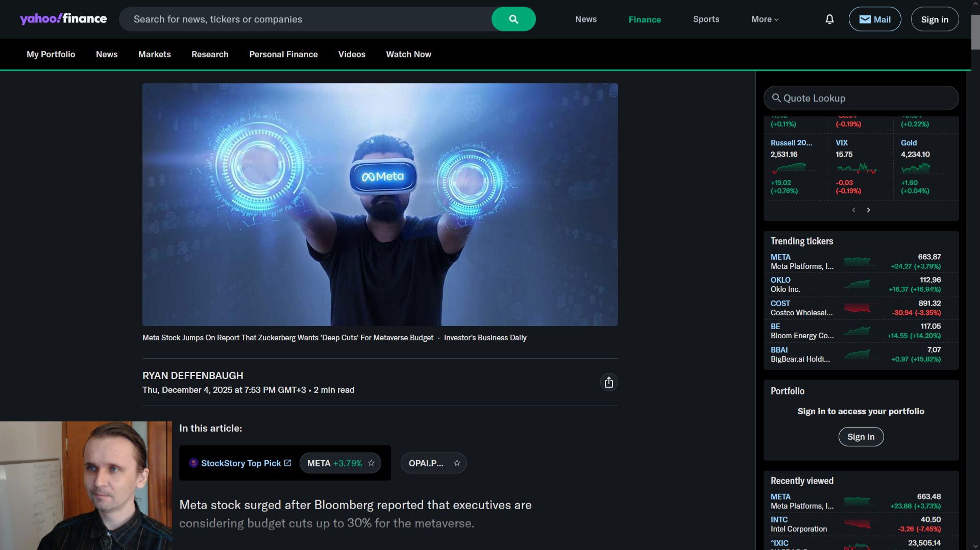The image size is (980, 550).
Task: Click image caption about Meta stock jump
Action: 288,338
